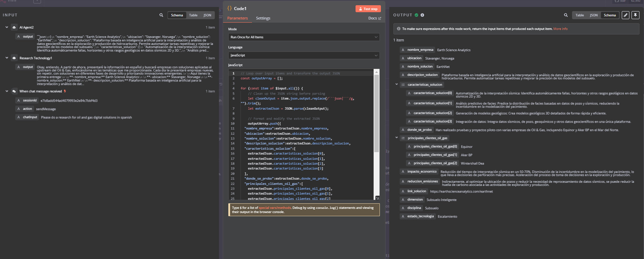The width and height of the screenshot is (644, 259).
Task: Click the Research Technology1 node icon
Action: tap(14, 58)
